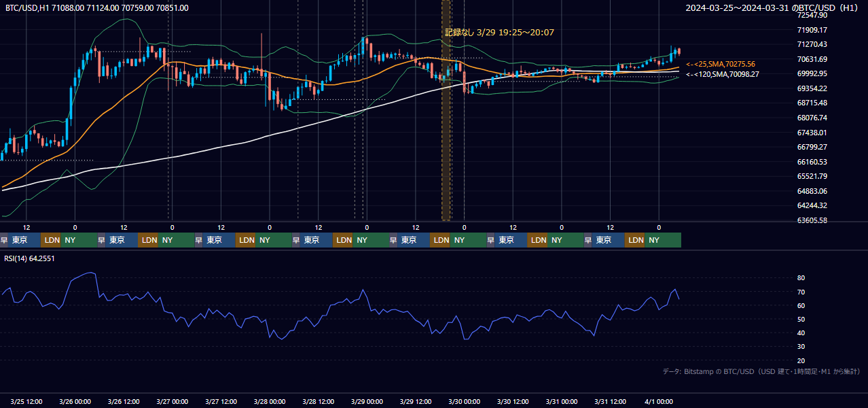Click price axis label 67438.01
Image resolution: width=868 pixels, height=408 pixels.
click(812, 133)
